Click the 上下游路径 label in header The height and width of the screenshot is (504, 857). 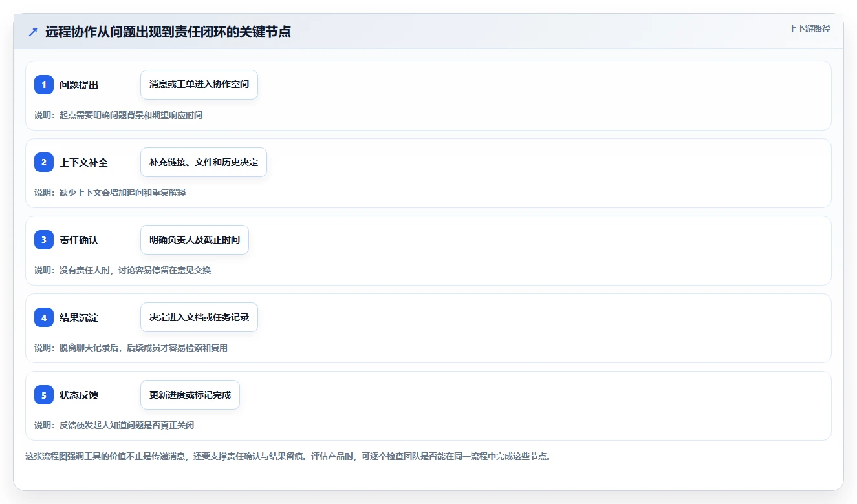point(809,28)
